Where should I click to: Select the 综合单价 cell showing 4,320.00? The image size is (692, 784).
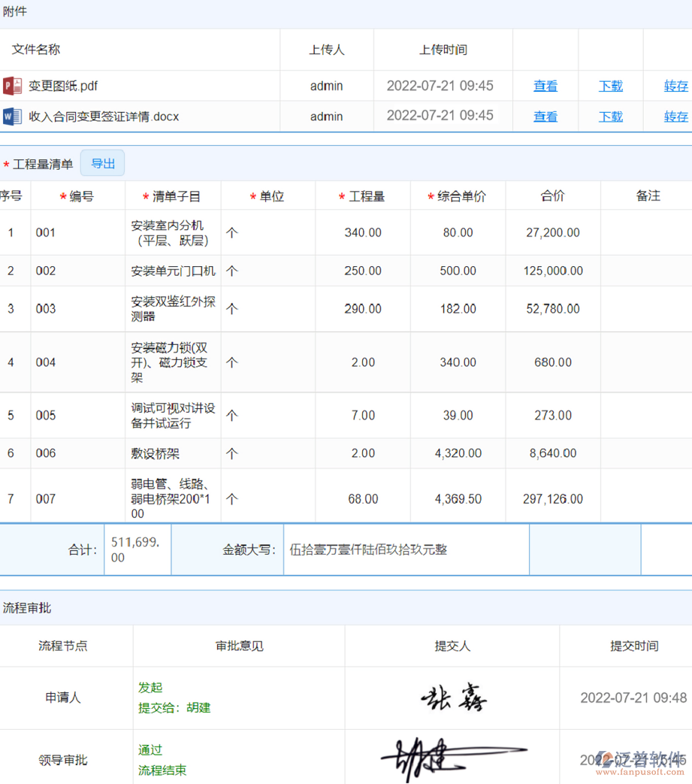tap(459, 453)
